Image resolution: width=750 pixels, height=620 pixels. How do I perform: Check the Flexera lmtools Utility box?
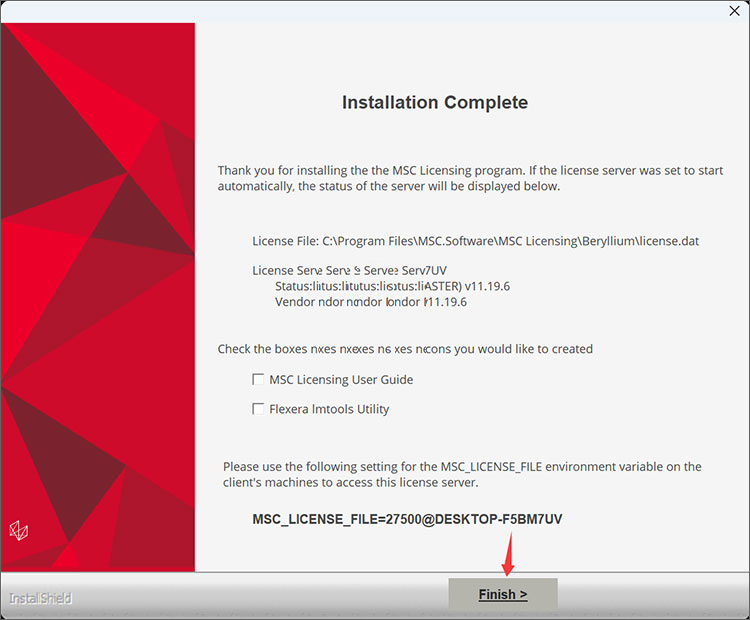point(258,409)
